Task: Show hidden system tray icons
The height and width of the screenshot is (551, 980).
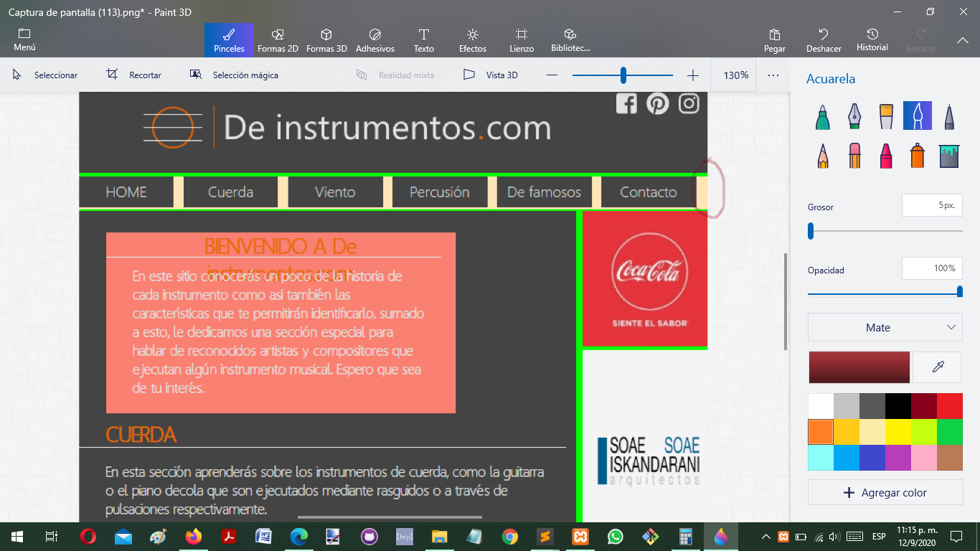Action: point(766,537)
